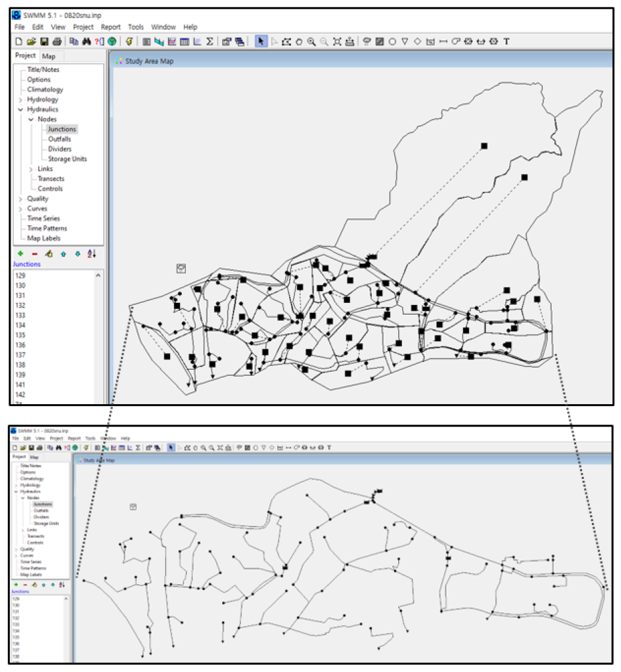Collapse the Hydraulics tree node in upper window
The height and width of the screenshot is (672, 621).
point(21,110)
